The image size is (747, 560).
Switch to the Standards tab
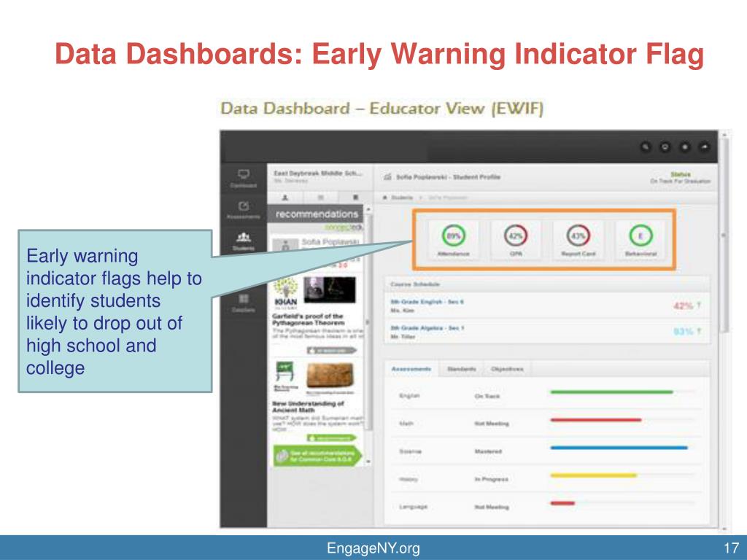pyautogui.click(x=461, y=369)
